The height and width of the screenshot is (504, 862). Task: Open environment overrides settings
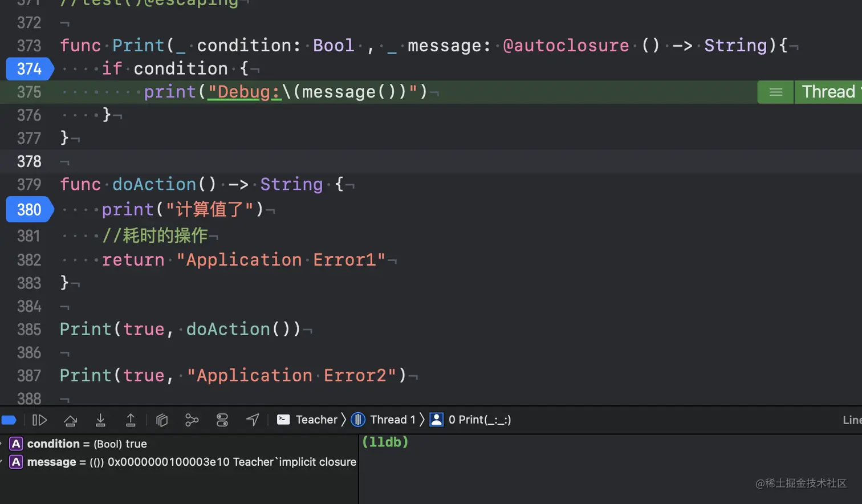click(222, 420)
